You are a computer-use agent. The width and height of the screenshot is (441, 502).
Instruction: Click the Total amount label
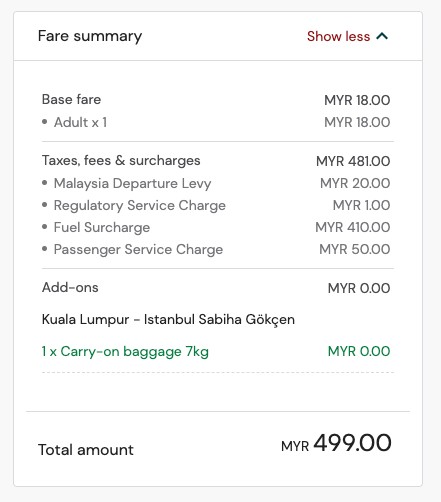(x=86, y=450)
